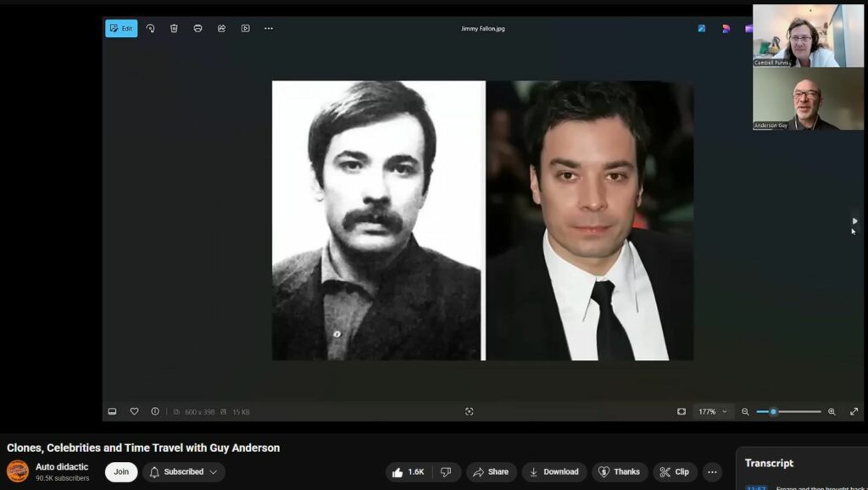Click the Edit button in Photos toolbar
868x490 pixels.
pos(121,28)
